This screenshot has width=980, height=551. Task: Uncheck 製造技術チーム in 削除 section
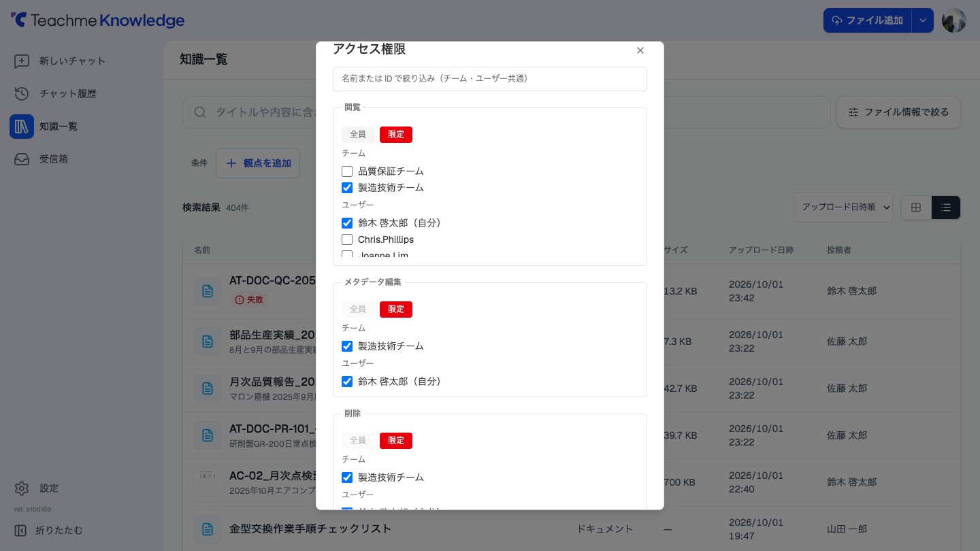pos(347,478)
